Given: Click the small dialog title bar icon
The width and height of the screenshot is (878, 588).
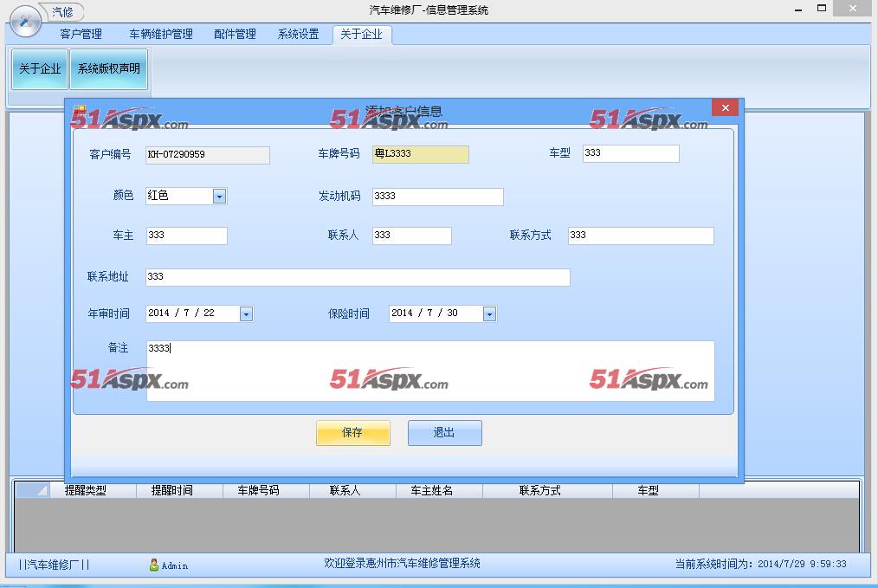Looking at the screenshot, I should (x=79, y=110).
